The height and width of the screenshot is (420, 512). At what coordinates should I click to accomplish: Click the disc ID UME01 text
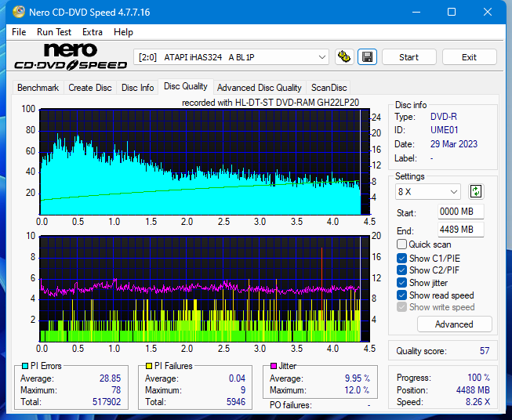444,130
